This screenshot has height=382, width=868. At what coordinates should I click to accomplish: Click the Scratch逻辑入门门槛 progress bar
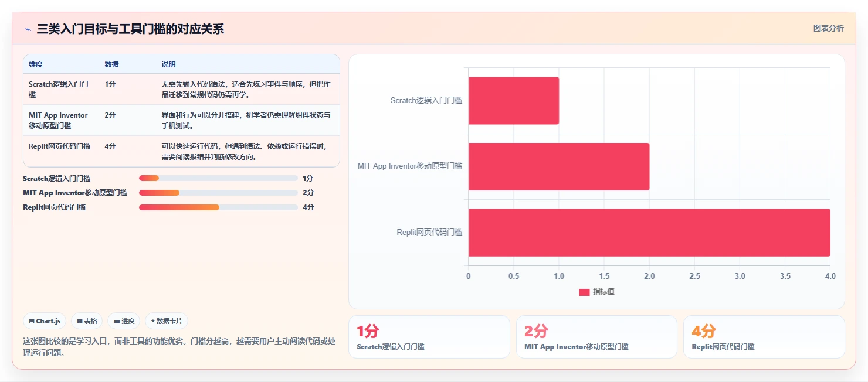pyautogui.click(x=218, y=178)
